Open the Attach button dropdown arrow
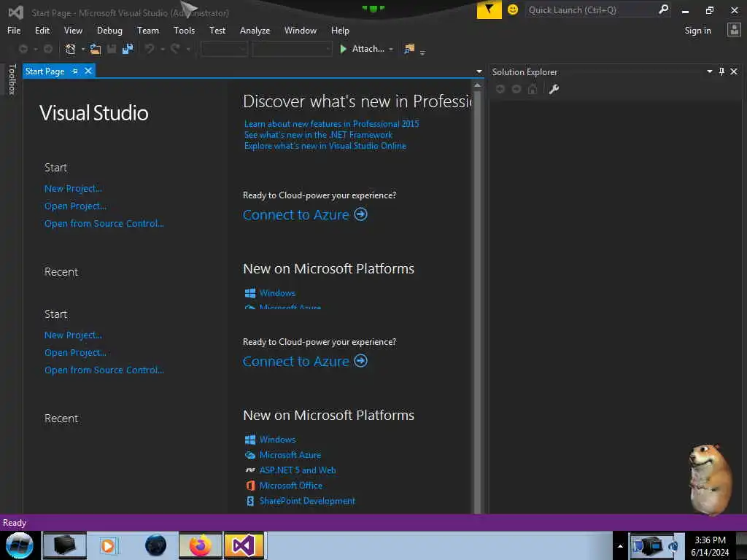 click(391, 49)
